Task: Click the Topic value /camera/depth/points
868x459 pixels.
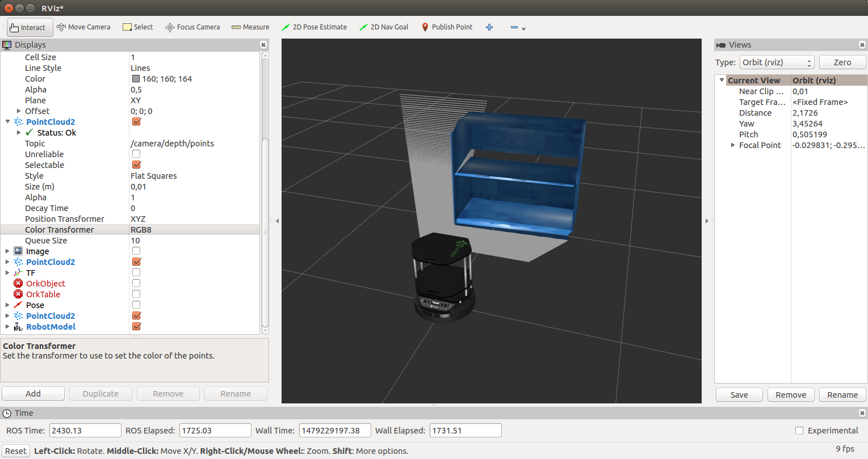Action: coord(172,144)
